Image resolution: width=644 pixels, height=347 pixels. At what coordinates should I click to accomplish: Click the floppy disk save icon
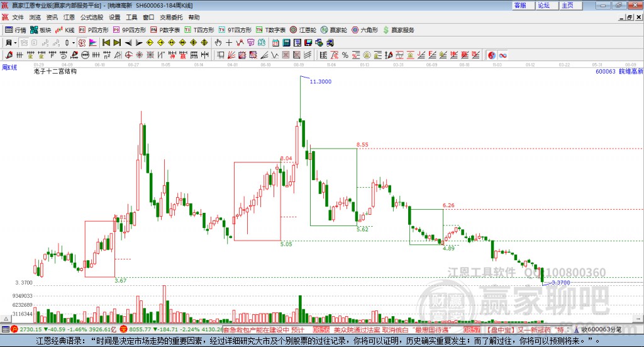tap(308, 43)
